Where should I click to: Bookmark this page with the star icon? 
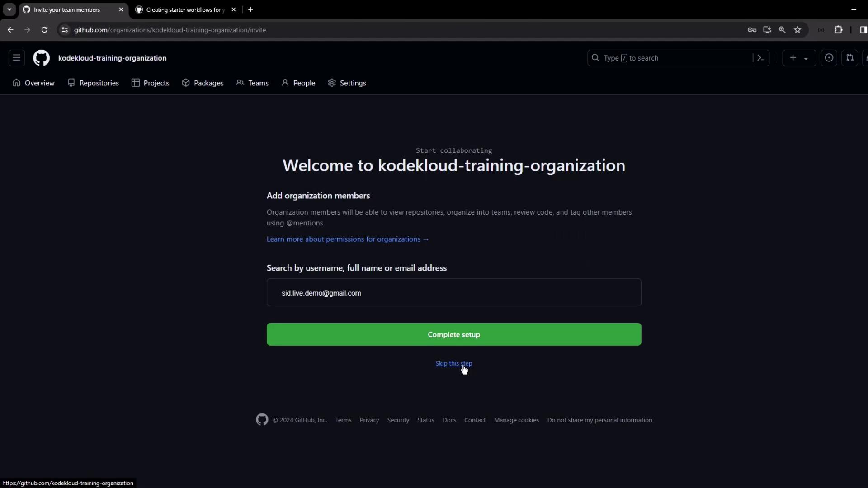(797, 30)
